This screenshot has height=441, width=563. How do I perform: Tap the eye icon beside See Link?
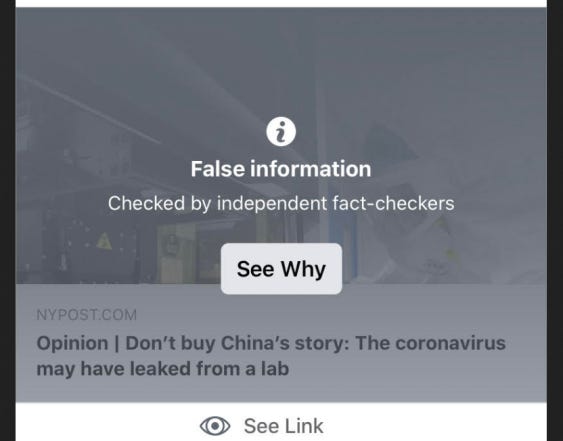pos(215,426)
